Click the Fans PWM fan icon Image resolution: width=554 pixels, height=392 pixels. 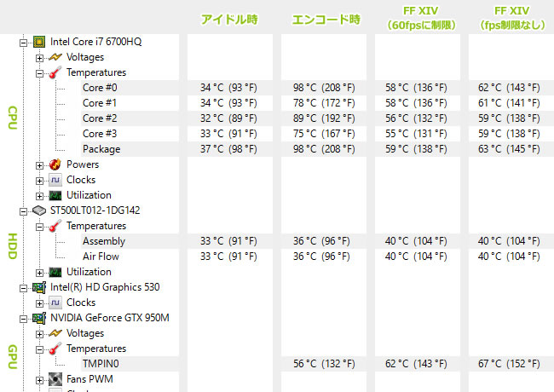point(55,379)
